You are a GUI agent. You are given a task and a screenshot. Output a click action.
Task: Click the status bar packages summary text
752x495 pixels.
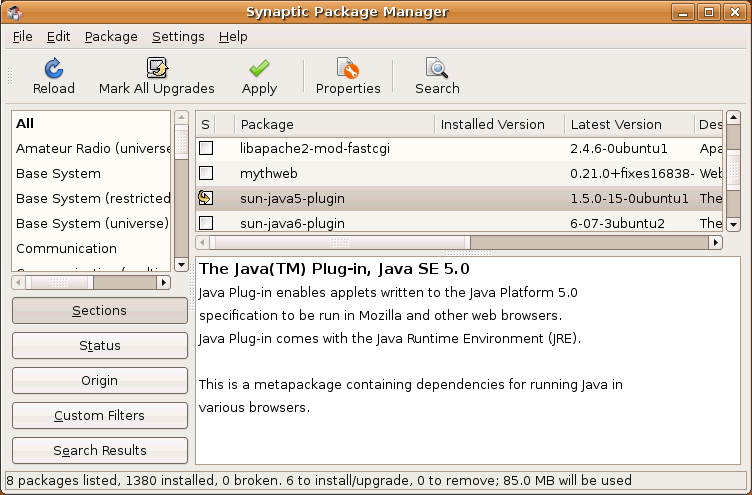[x=319, y=480]
